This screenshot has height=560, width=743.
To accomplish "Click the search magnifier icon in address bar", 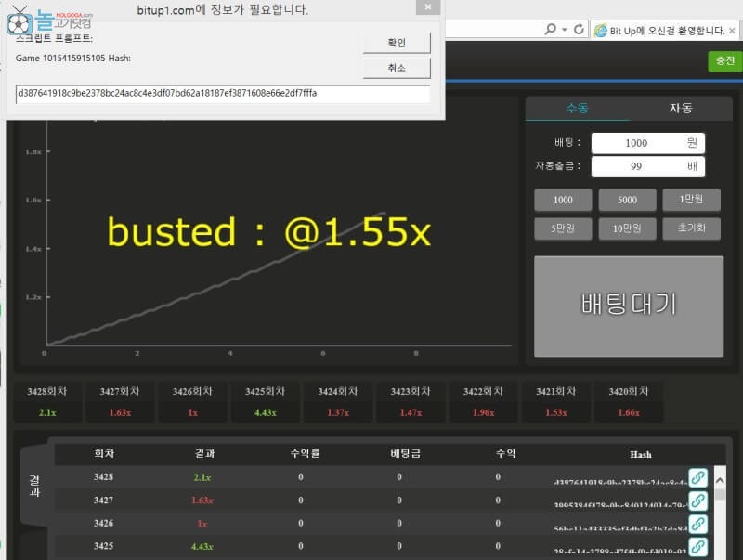I will (x=551, y=30).
